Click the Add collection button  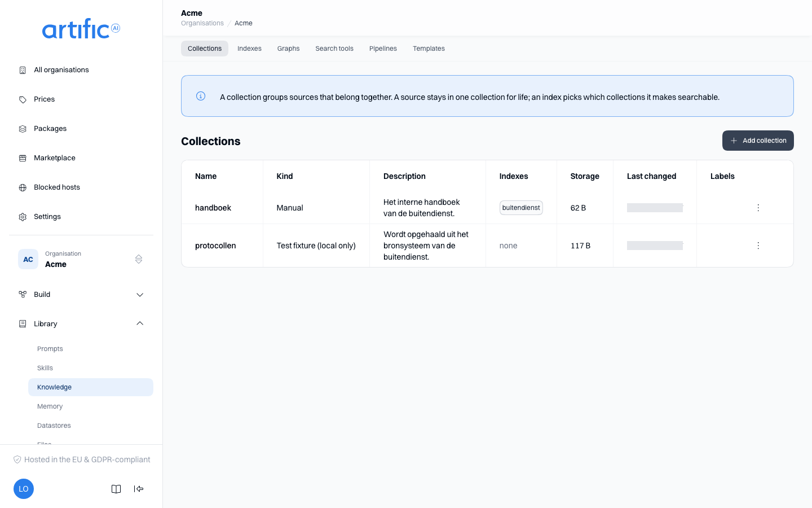(758, 141)
